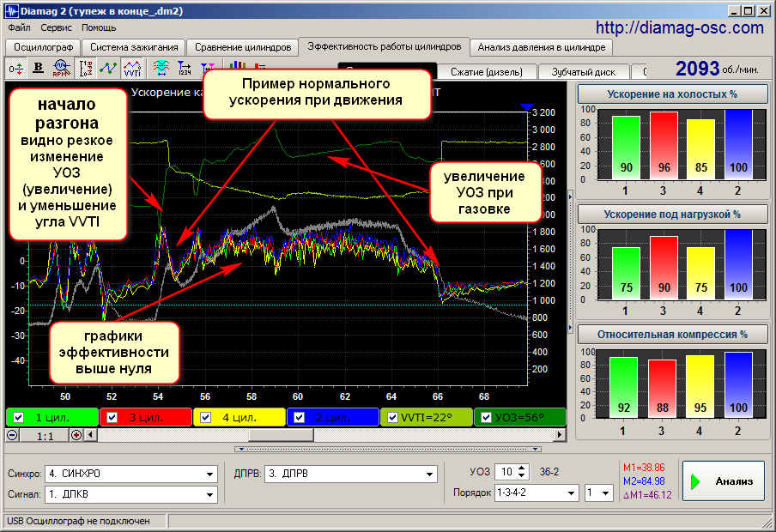
Task: Click the blue triangle marker above graph
Action: [x=526, y=107]
